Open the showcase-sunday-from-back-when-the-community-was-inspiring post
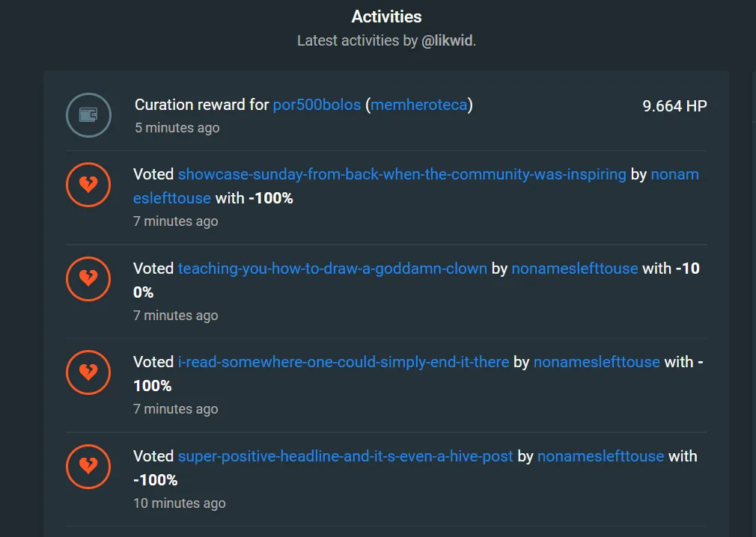The width and height of the screenshot is (756, 537). [x=402, y=174]
